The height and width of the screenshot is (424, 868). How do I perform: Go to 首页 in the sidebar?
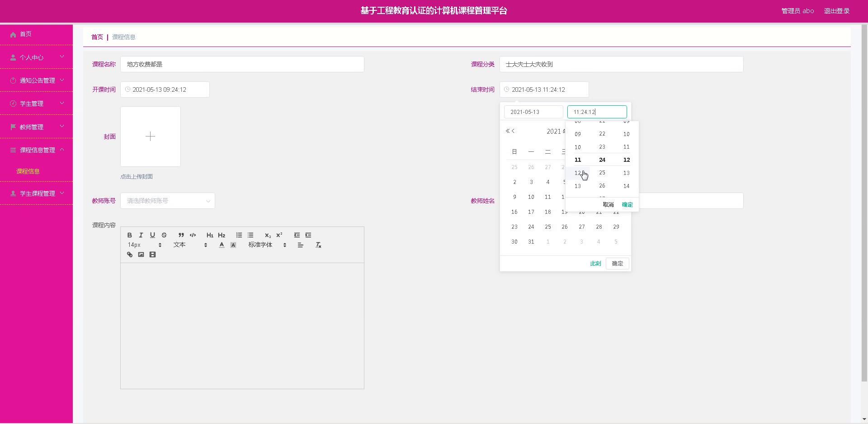pyautogui.click(x=26, y=34)
